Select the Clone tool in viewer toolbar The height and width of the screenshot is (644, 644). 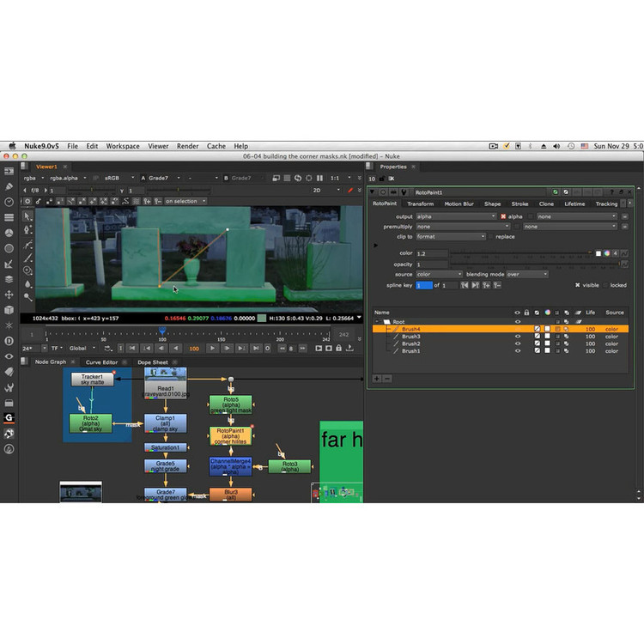(27, 270)
